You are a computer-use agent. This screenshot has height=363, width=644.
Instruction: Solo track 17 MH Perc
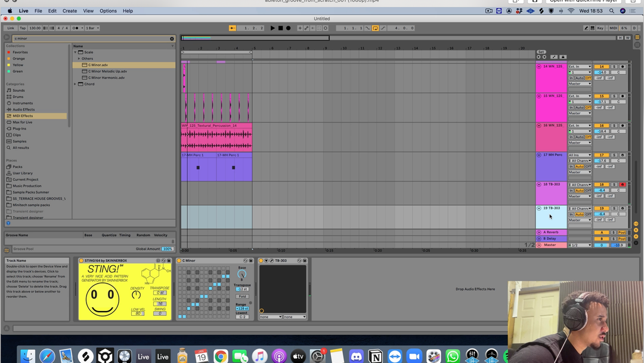pos(614,155)
